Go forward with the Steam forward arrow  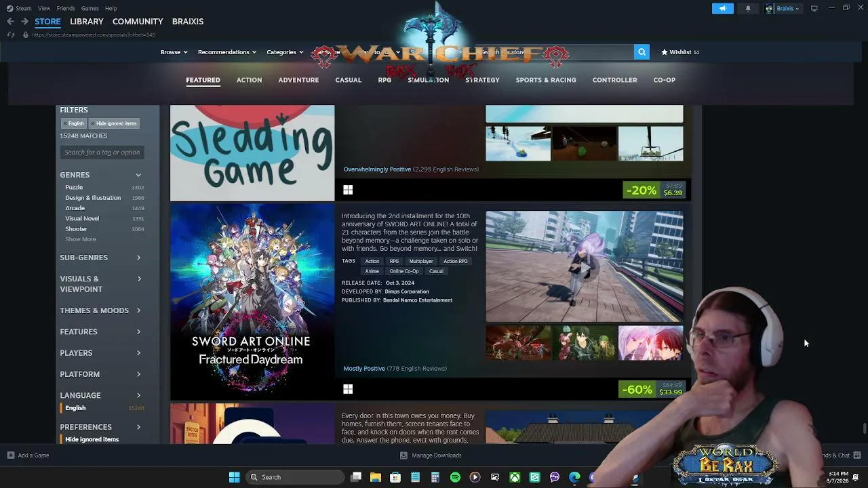[x=24, y=22]
